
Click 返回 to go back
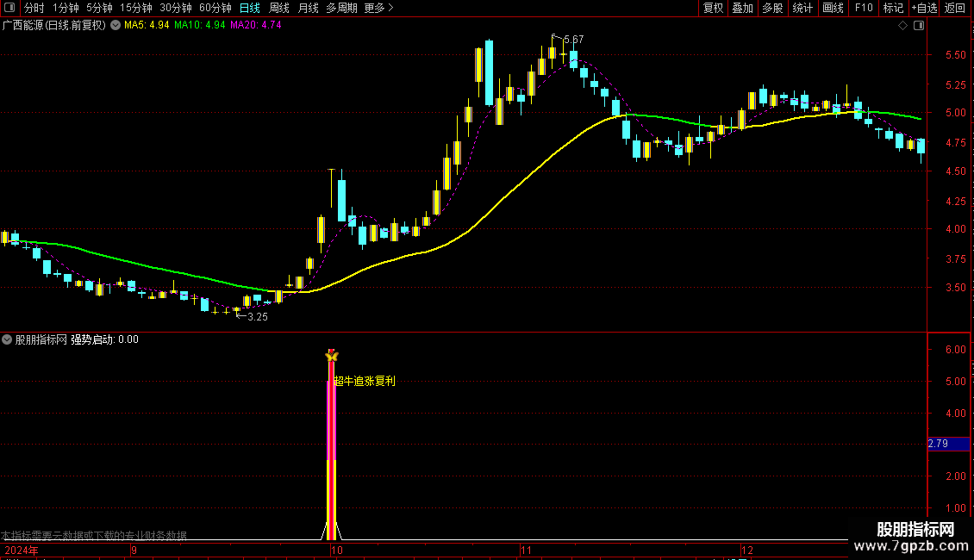[955, 8]
